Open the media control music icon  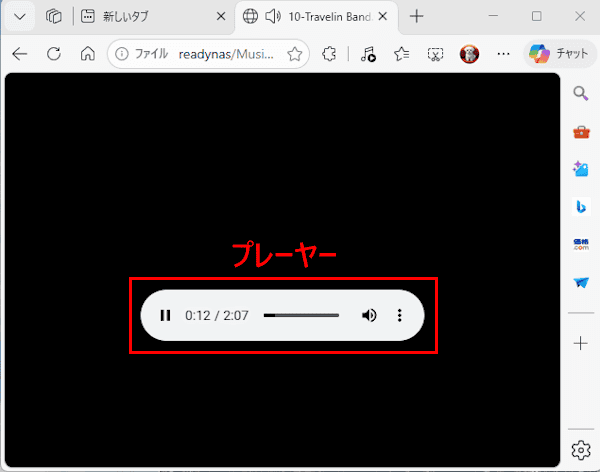(x=368, y=54)
